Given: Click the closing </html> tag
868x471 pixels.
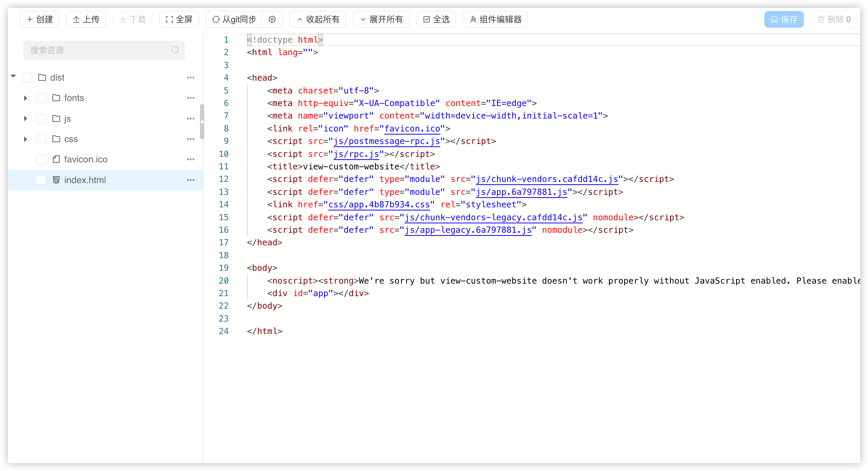Looking at the screenshot, I should click(265, 331).
